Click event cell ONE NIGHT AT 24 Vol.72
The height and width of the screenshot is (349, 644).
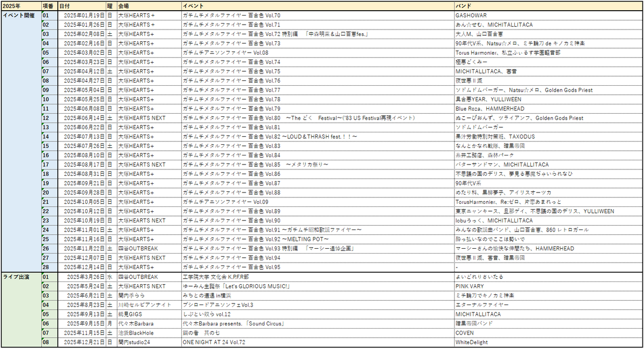click(x=317, y=342)
